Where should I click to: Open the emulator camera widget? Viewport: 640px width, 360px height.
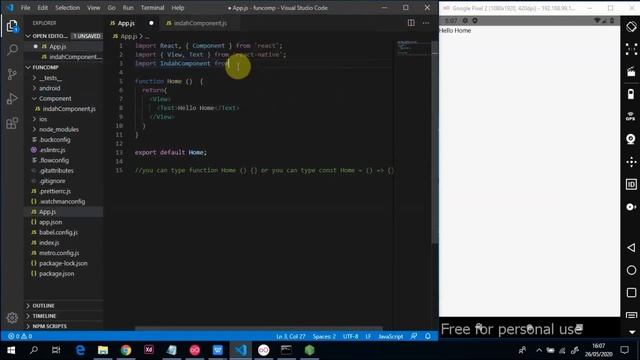(631, 139)
